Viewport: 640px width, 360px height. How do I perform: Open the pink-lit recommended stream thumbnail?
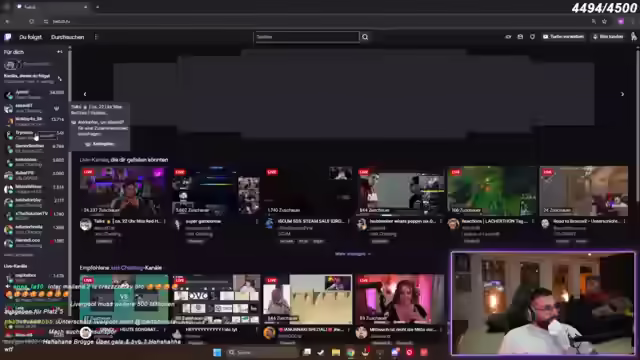(400, 299)
